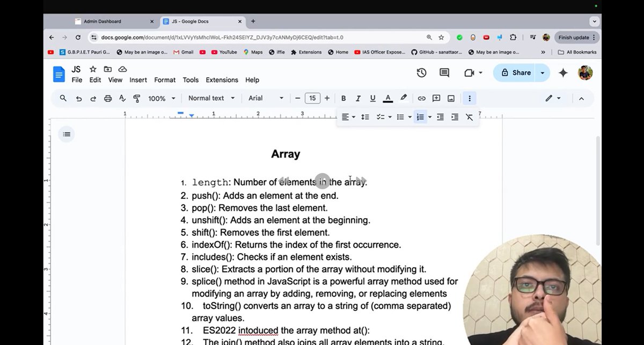This screenshot has width=644, height=345.
Task: Open the All Bookmarks folder
Action: pos(577,52)
